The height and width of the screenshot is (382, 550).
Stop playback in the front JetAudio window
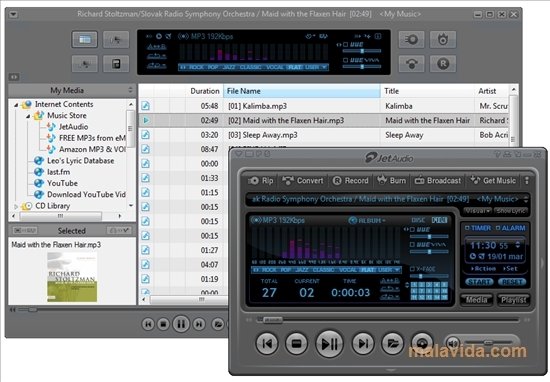(x=297, y=343)
